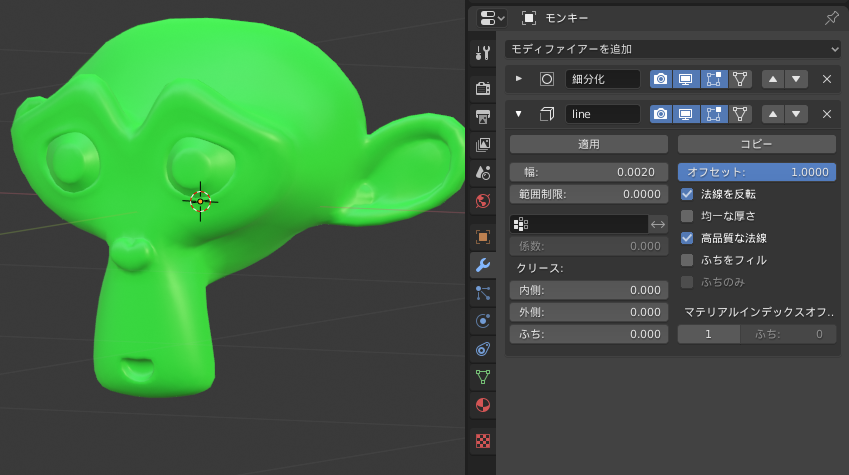The height and width of the screenshot is (475, 849).
Task: Toggle render visibility for line modifier
Action: [x=661, y=114]
